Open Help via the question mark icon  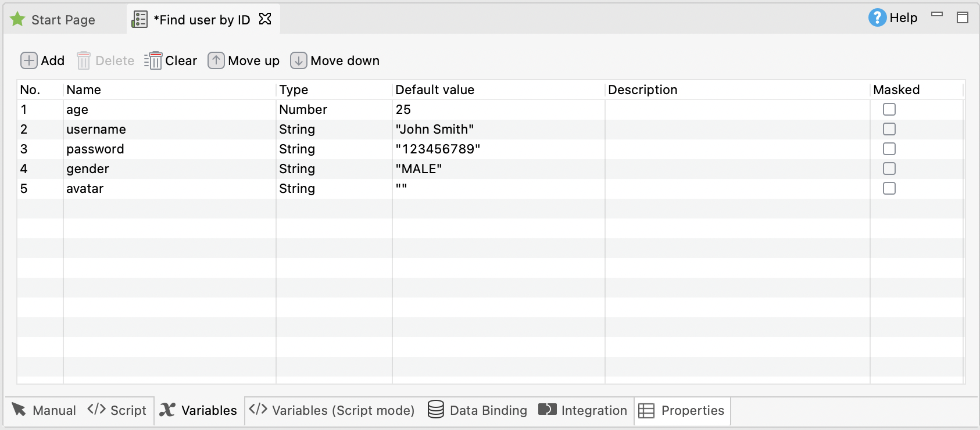pyautogui.click(x=877, y=18)
